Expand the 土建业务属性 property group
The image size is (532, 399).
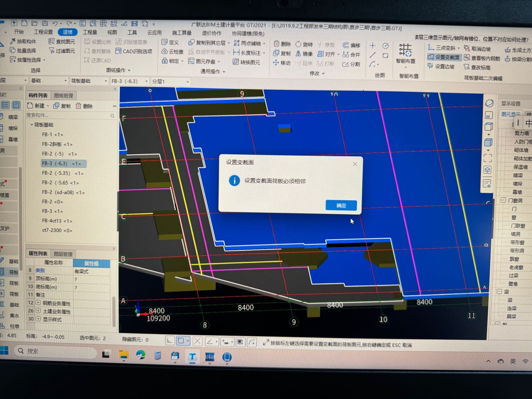pos(38,311)
